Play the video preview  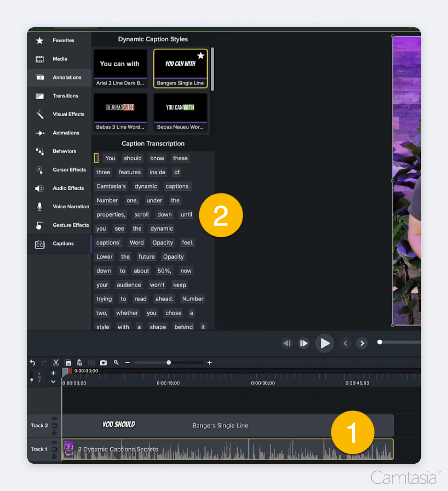[325, 343]
